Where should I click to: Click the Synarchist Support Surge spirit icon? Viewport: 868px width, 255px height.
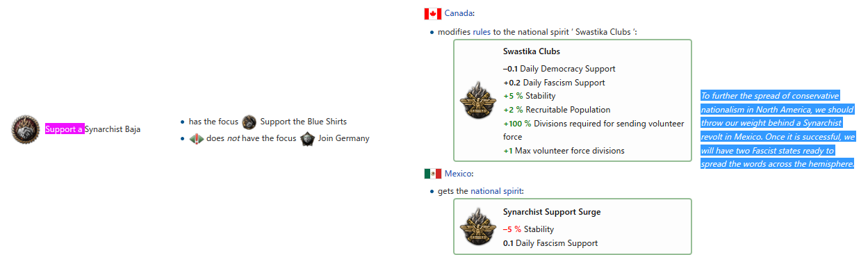click(x=477, y=227)
